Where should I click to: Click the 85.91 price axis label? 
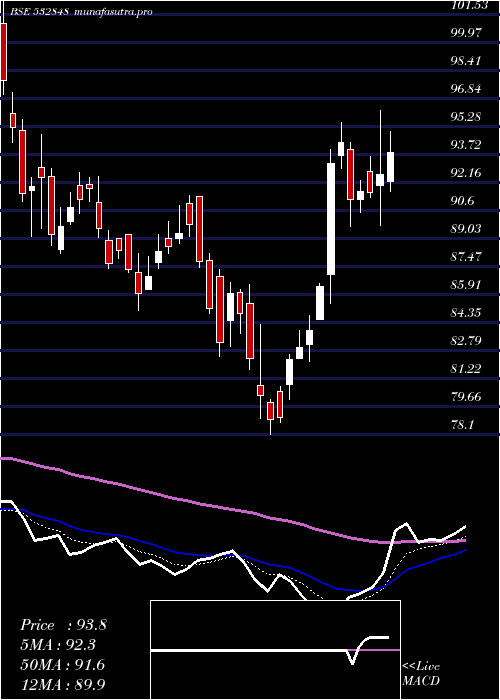(467, 284)
